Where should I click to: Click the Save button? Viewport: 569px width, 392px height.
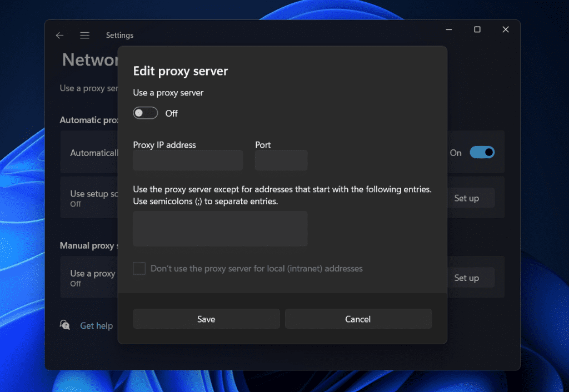[x=206, y=319]
